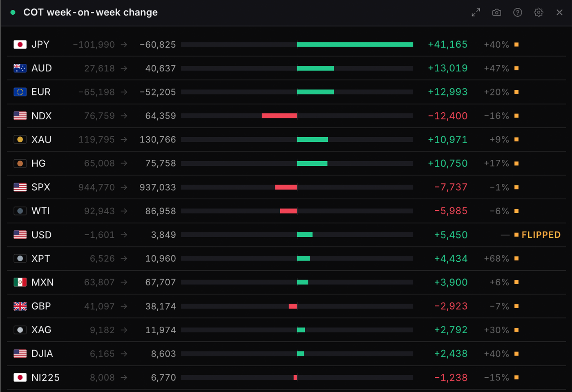
Task: Click previous position value -101,990
Action: coord(94,45)
